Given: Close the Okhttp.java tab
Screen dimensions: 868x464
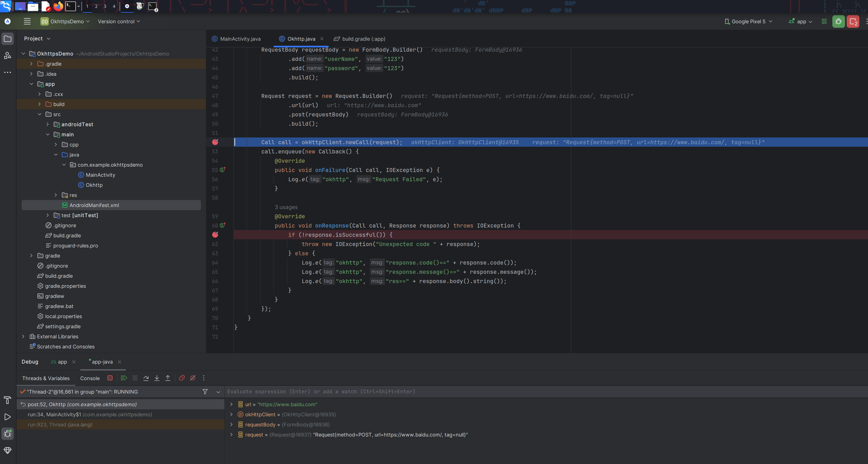Looking at the screenshot, I should point(322,39).
